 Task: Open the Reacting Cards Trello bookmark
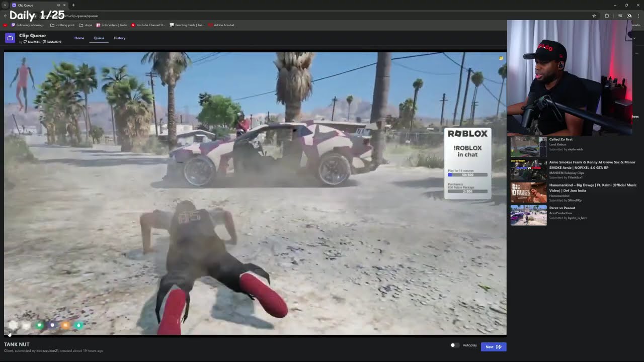coord(187,25)
